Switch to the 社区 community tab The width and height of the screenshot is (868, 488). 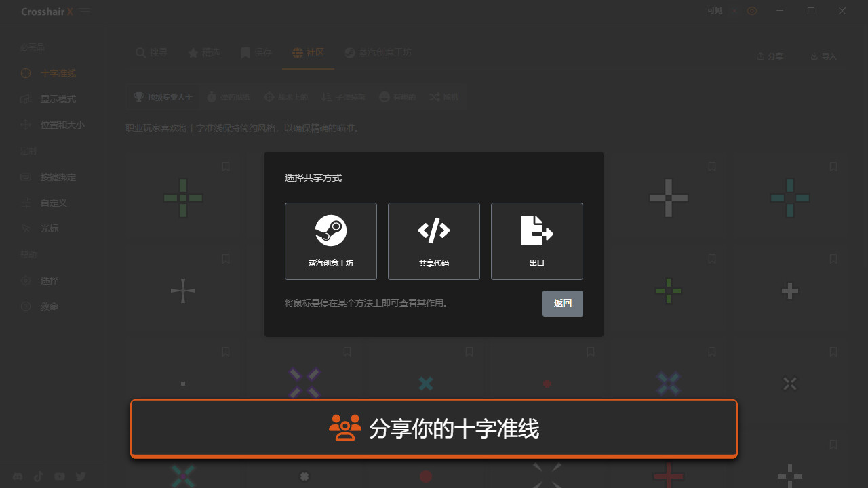[x=308, y=52]
